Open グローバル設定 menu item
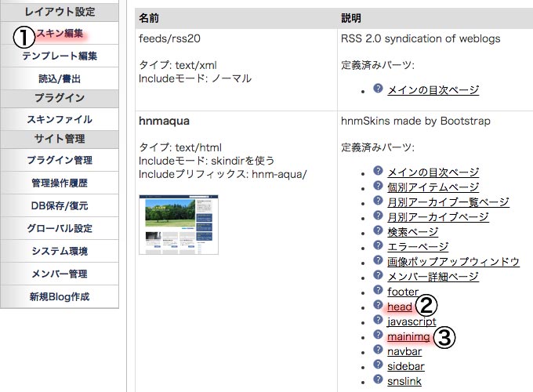The height and width of the screenshot is (392, 533). (60, 228)
